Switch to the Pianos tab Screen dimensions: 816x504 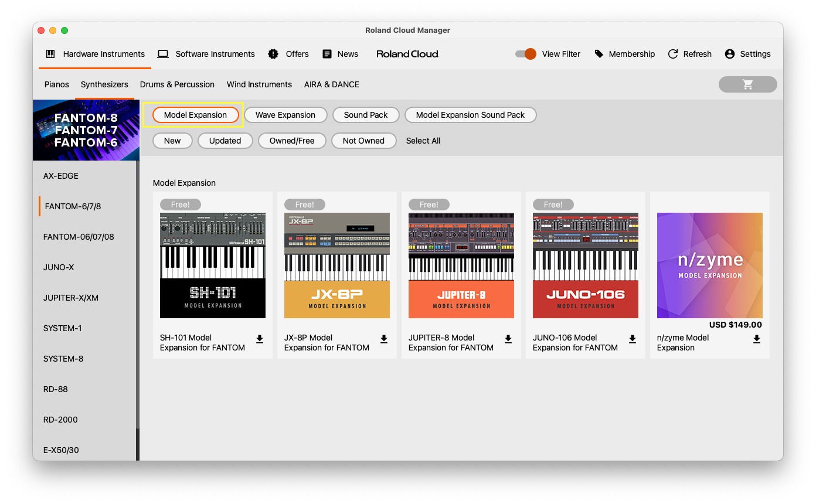point(56,84)
